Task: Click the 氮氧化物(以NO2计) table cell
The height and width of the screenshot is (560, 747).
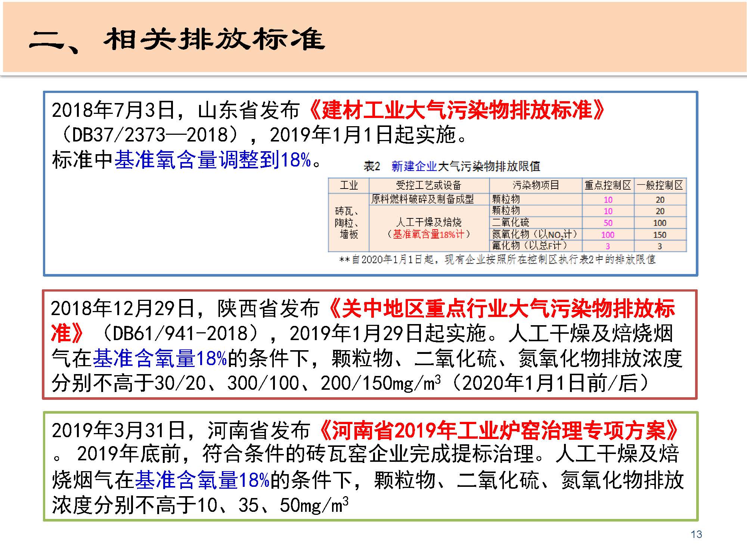Action: 534,234
